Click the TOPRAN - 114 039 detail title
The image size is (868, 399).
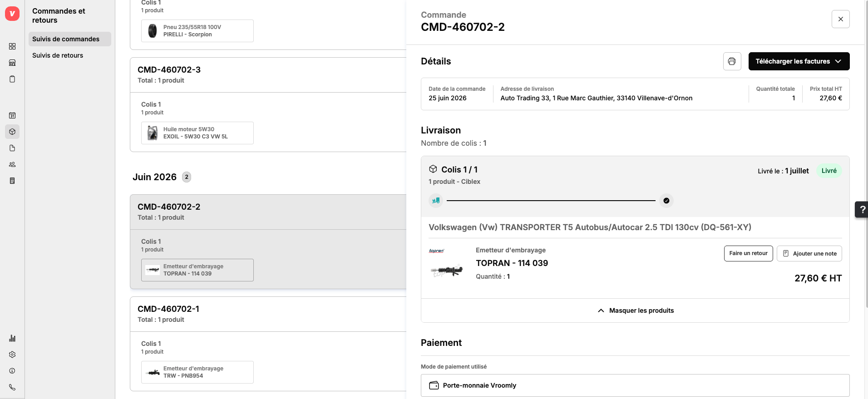pyautogui.click(x=512, y=263)
